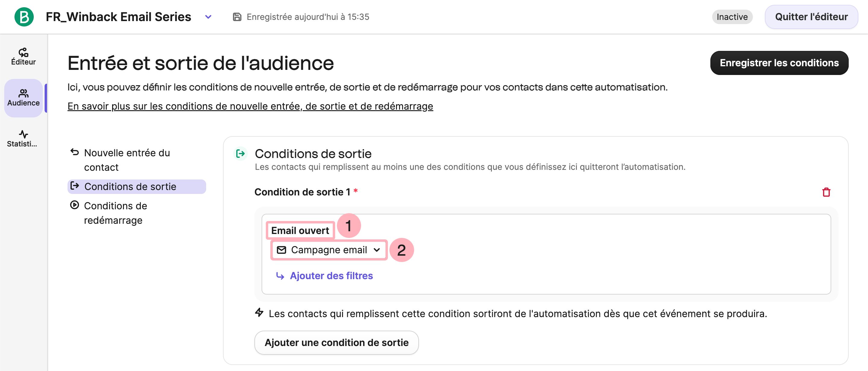
Task: Click the play-circle icon for redémarrage
Action: [x=74, y=205]
